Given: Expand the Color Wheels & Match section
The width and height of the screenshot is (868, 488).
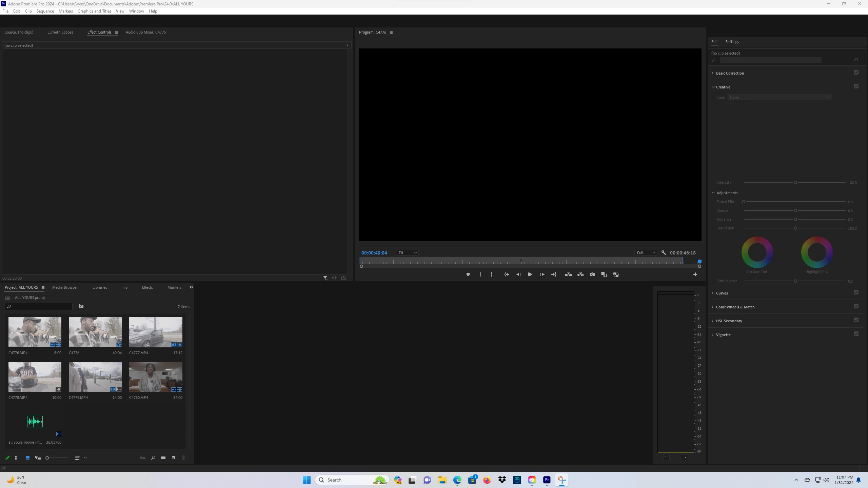Looking at the screenshot, I should pos(735,307).
